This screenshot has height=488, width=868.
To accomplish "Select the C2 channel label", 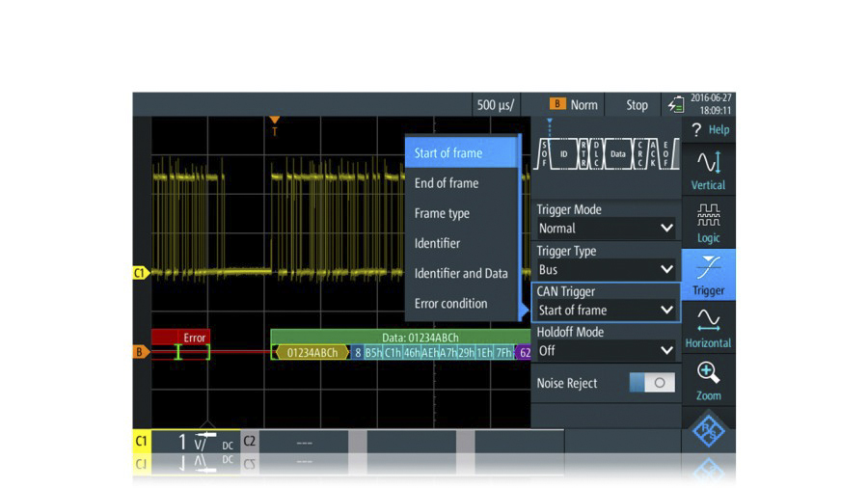I will [x=250, y=441].
